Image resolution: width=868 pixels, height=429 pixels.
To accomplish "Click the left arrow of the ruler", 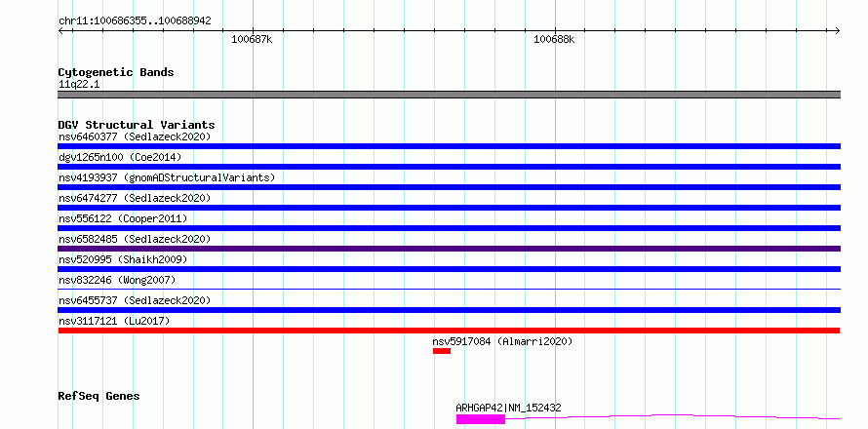I will point(61,30).
